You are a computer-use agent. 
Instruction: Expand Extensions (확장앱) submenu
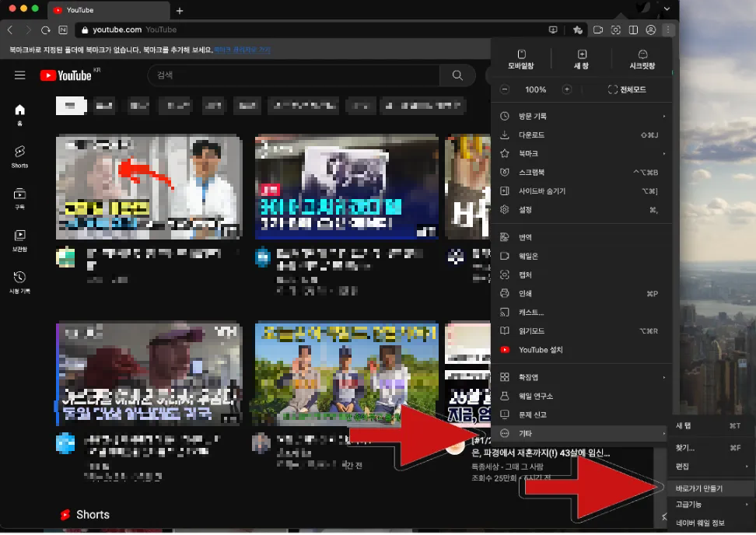click(582, 378)
